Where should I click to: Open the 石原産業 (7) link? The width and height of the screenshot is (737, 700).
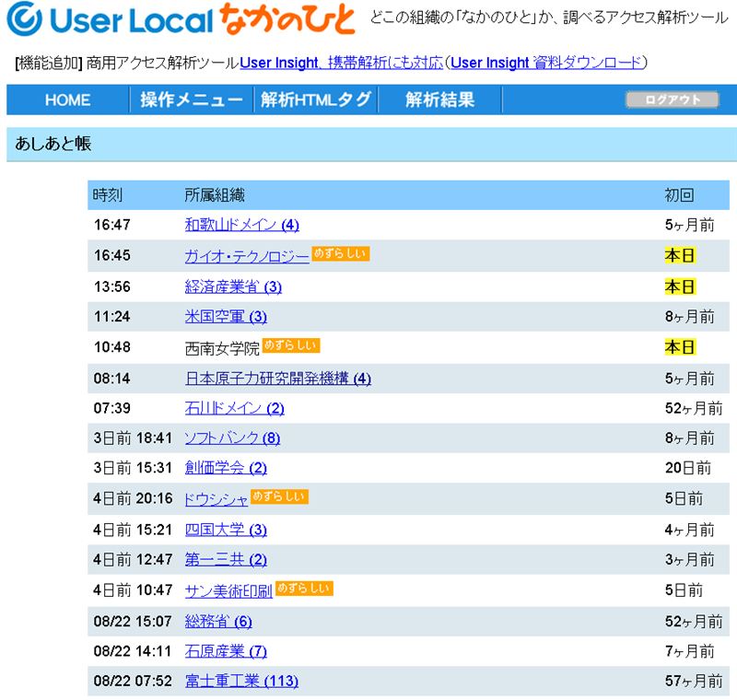(226, 651)
